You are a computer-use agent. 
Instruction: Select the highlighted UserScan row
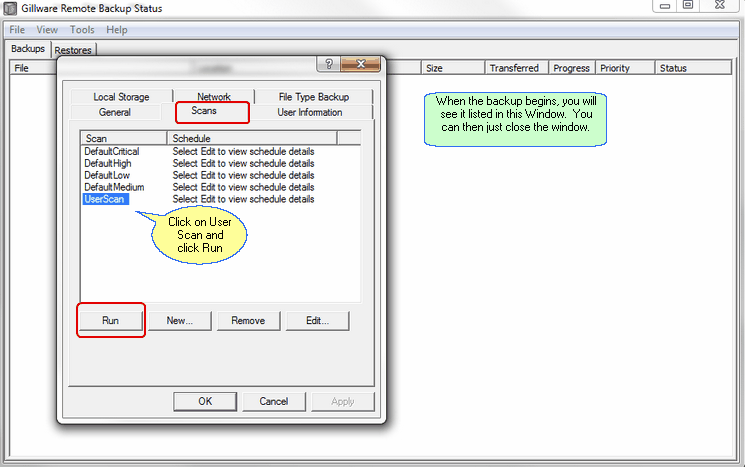point(105,199)
